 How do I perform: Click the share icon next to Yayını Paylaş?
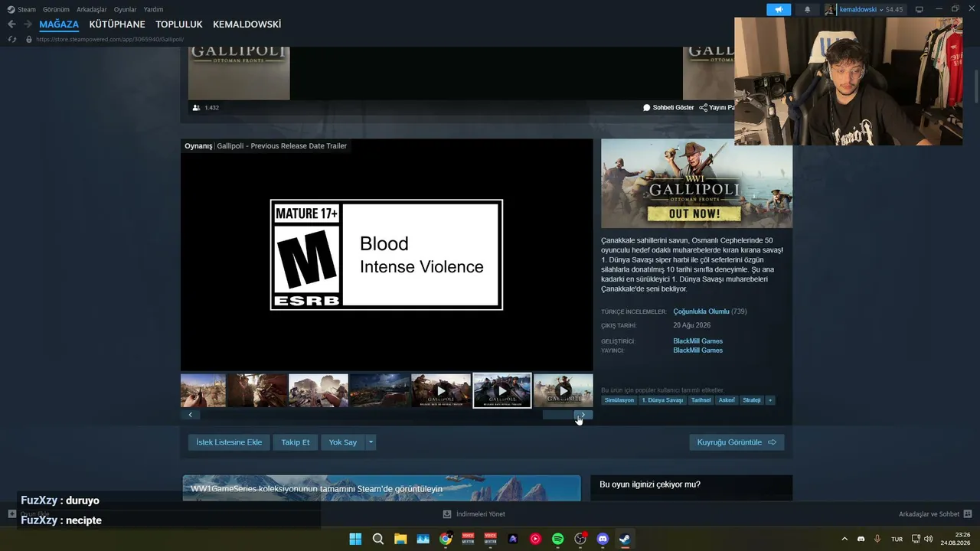pos(703,108)
